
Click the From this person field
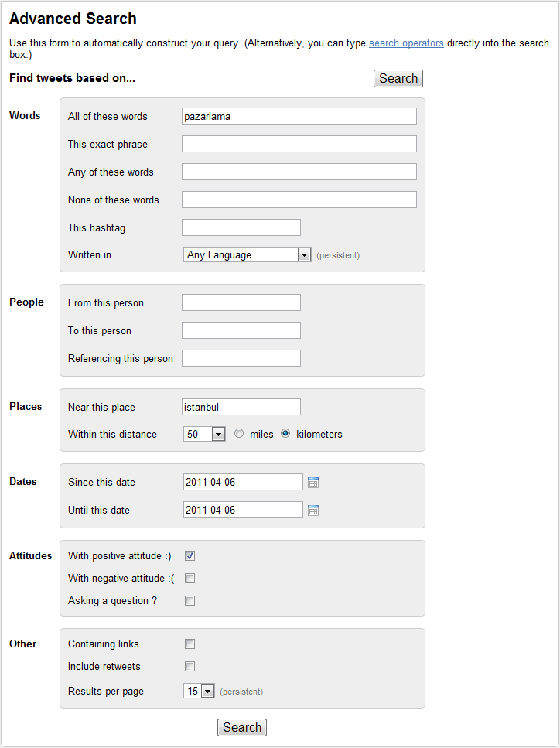pyautogui.click(x=241, y=302)
